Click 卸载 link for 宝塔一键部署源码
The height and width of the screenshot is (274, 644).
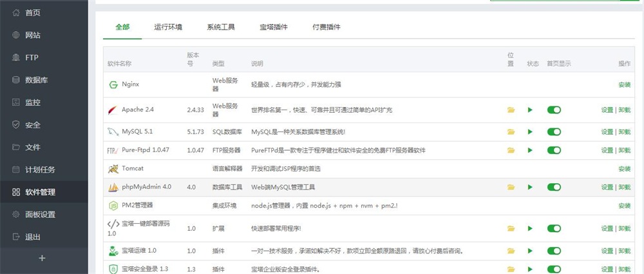[x=624, y=228]
